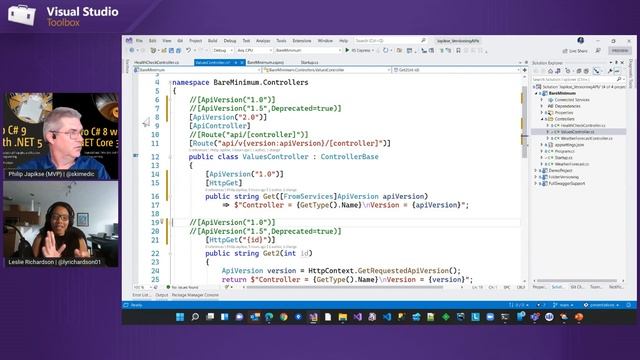Collapse the ValuesController class code block
This screenshot has height=360, width=640.
[170, 157]
